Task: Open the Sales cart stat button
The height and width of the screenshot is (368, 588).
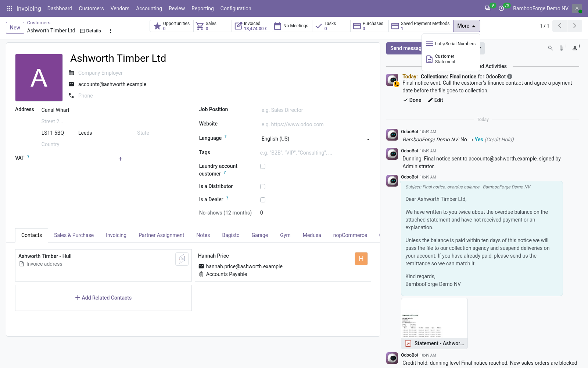Action: [x=212, y=26]
